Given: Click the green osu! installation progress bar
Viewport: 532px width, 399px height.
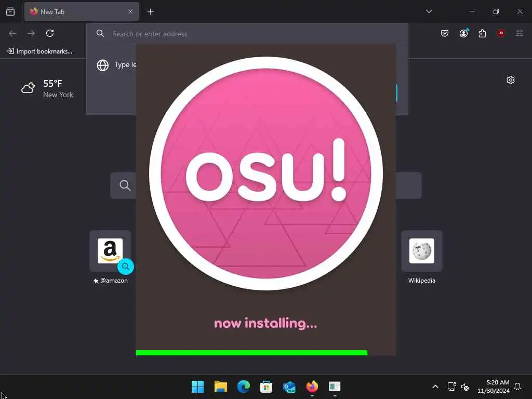Looking at the screenshot, I should click(251, 353).
